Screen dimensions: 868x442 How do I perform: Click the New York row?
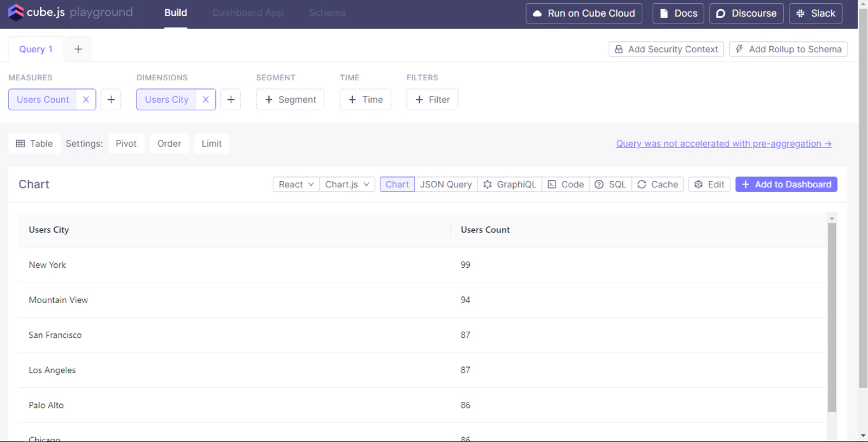[422, 265]
